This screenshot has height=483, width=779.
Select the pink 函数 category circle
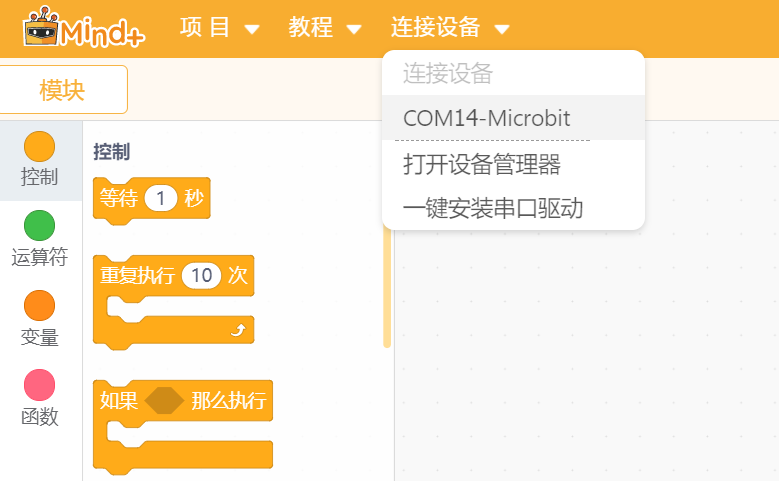39,386
